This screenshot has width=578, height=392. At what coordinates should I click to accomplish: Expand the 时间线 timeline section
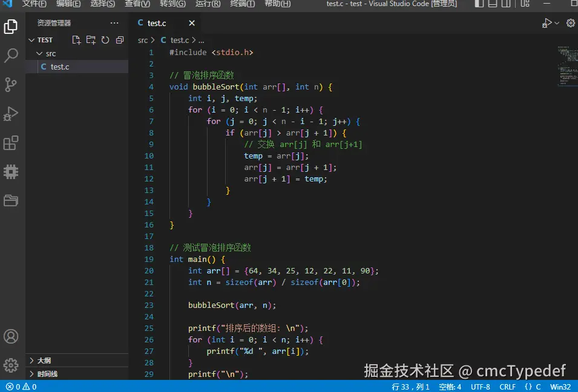(77, 374)
